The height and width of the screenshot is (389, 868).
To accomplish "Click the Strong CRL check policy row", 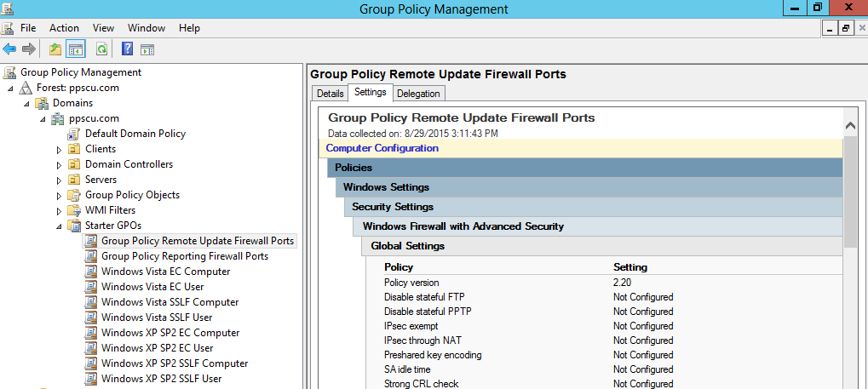I will point(612,383).
